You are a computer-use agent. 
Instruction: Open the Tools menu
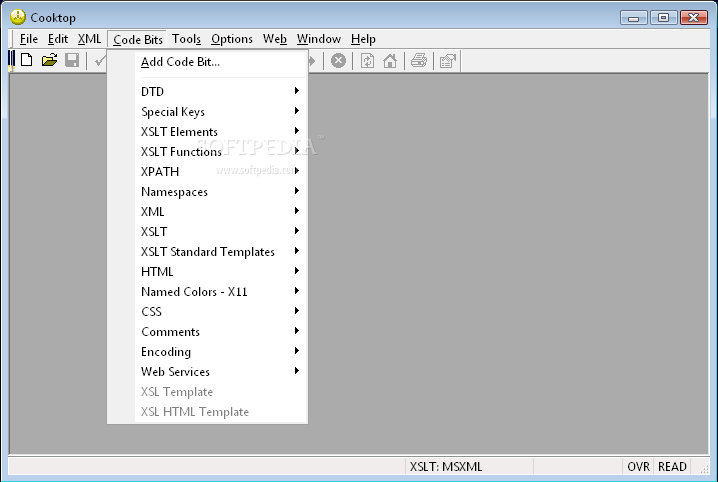click(186, 39)
